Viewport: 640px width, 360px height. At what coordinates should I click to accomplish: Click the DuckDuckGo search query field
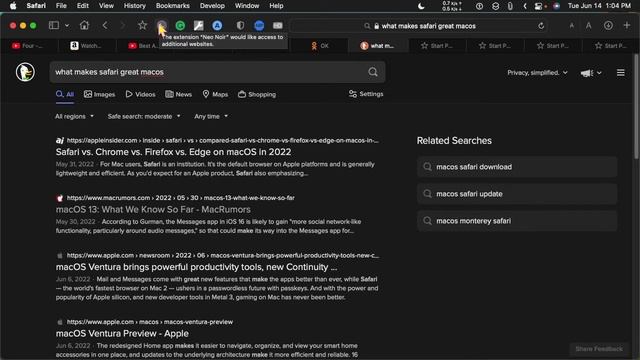point(208,72)
